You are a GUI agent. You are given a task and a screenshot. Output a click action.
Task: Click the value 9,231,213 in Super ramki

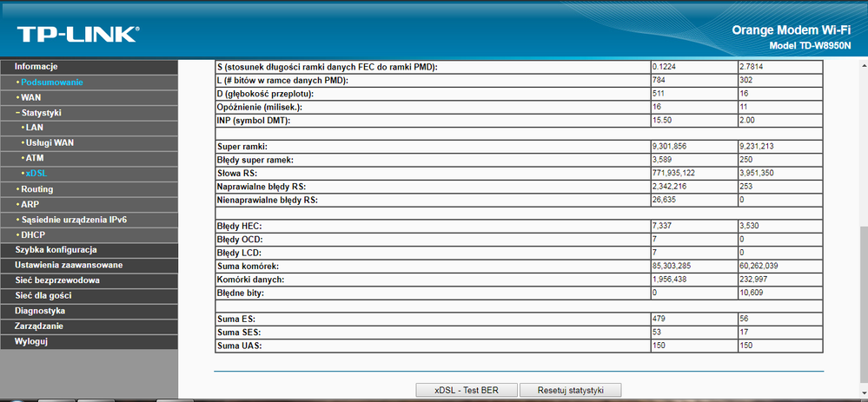tap(758, 147)
